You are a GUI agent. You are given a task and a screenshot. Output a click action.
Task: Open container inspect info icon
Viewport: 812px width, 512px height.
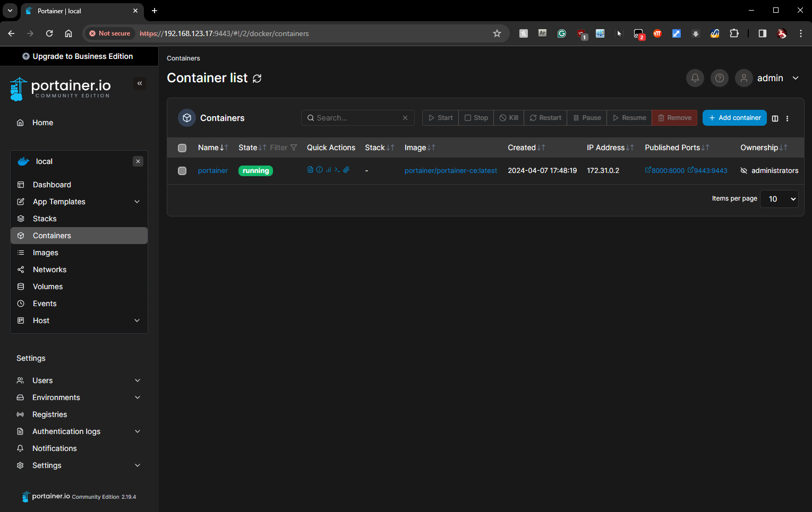319,170
